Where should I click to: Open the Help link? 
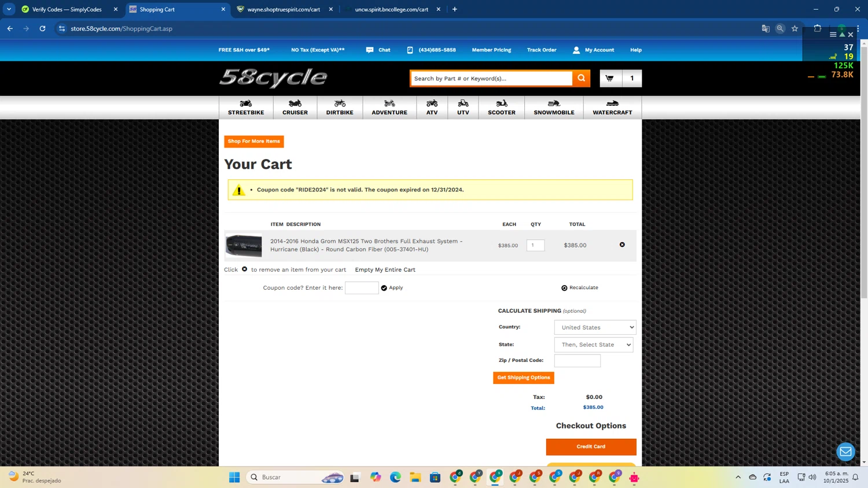636,50
